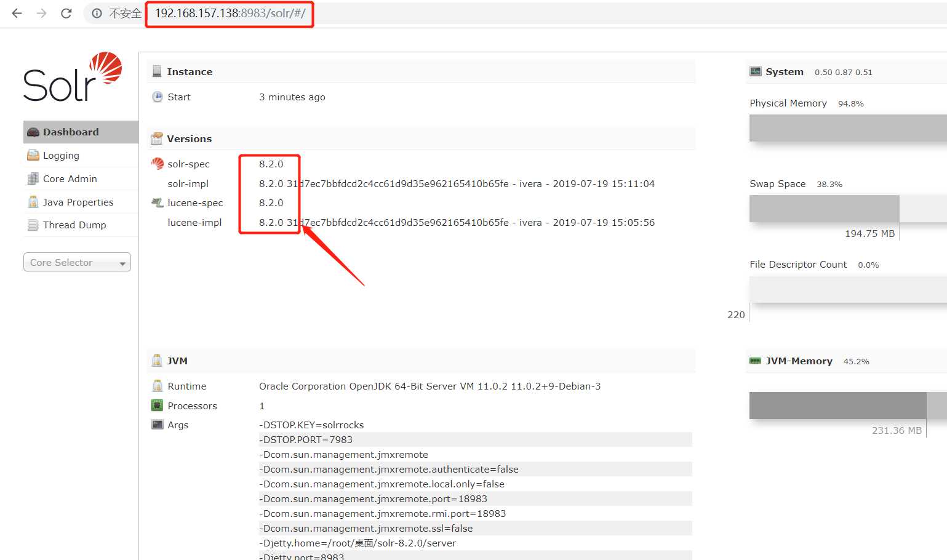Screen dimensions: 947x560
Task: Click the file descriptor count '220'
Action: coord(736,314)
